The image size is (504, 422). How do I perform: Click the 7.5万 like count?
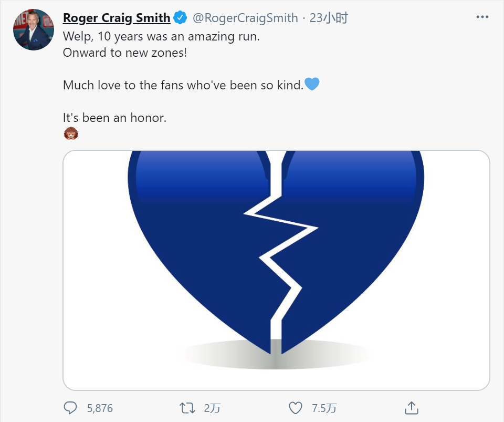pyautogui.click(x=324, y=408)
